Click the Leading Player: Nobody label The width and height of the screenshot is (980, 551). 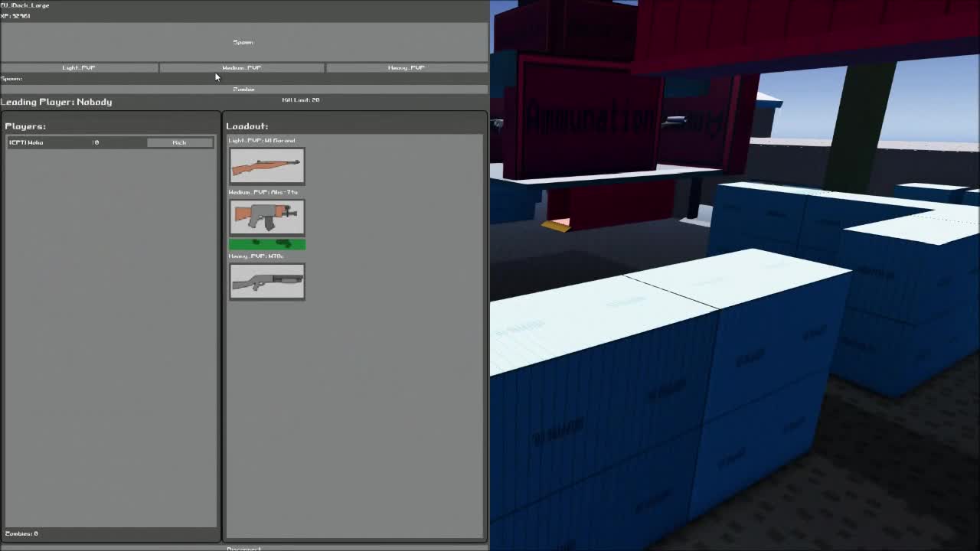coord(57,102)
